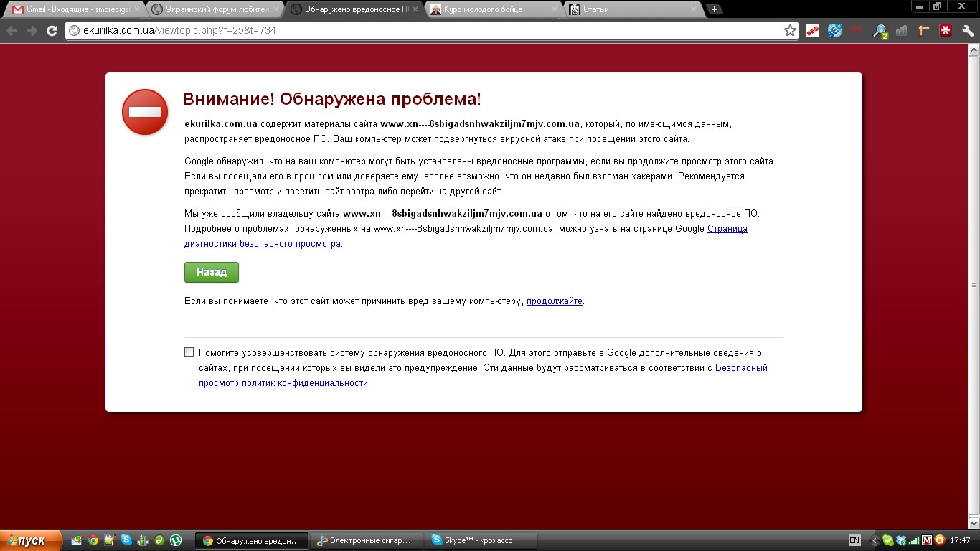Click the McAfee tray icon

pos(927,540)
